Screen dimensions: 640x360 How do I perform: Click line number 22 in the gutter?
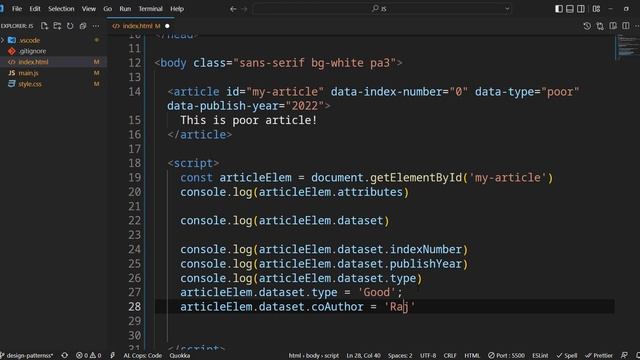click(x=134, y=221)
